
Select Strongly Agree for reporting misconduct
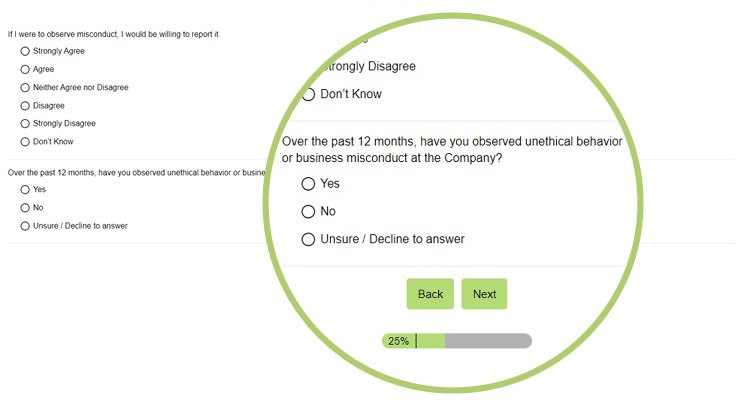coord(25,51)
